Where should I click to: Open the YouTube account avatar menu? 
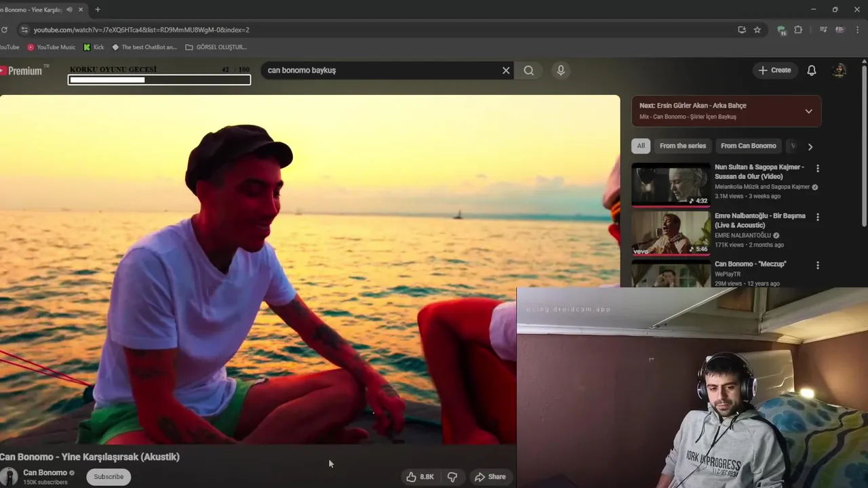coord(840,70)
